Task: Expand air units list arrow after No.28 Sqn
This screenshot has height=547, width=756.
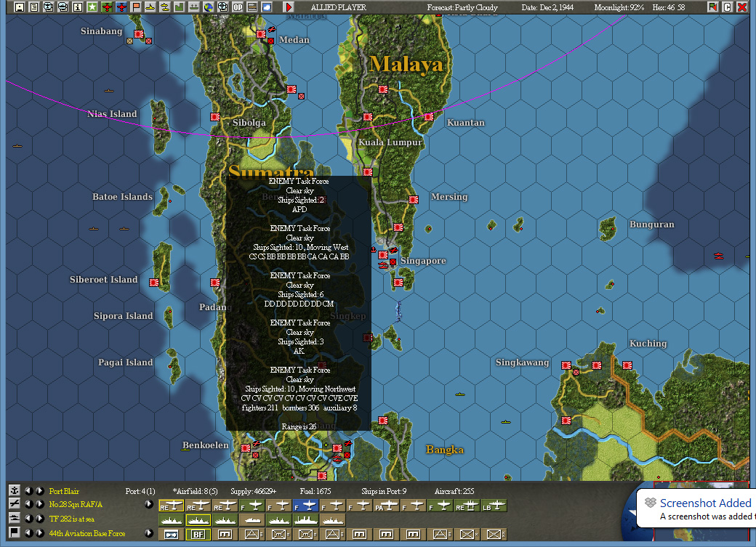Action: click(x=148, y=504)
